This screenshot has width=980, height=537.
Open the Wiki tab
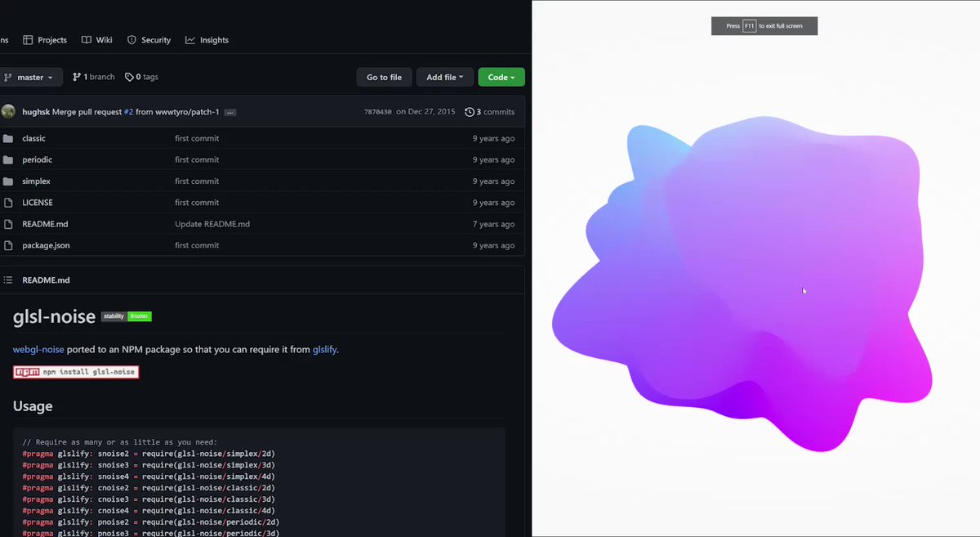click(96, 40)
